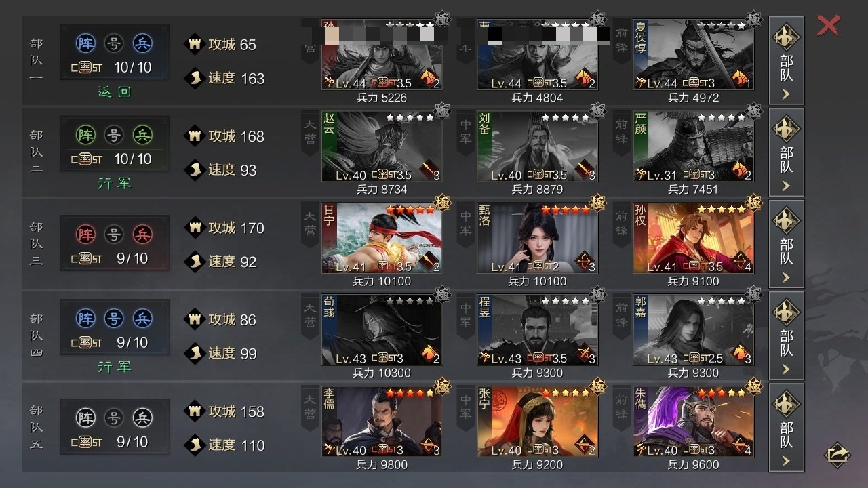This screenshot has width=868, height=488.
Task: Open the 甄洛 general card
Action: coord(538,238)
